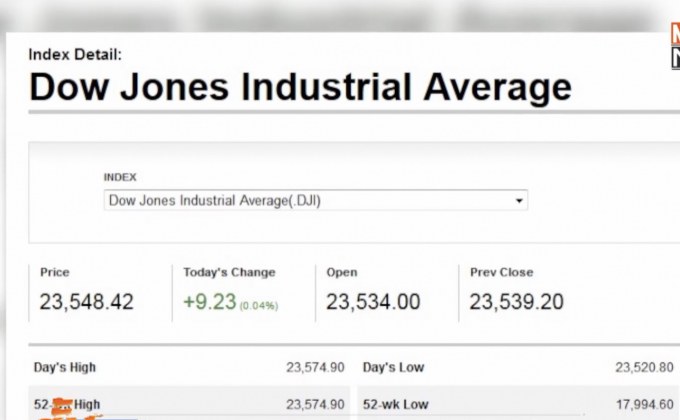The width and height of the screenshot is (680, 420).
Task: Click the Day's Low value 23,520.80
Action: tap(644, 367)
